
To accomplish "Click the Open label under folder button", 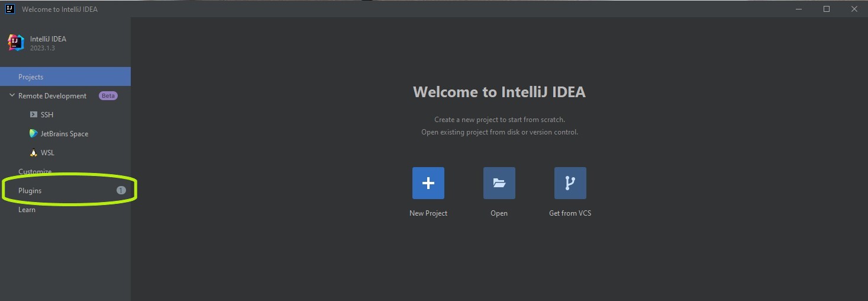I will (x=499, y=213).
